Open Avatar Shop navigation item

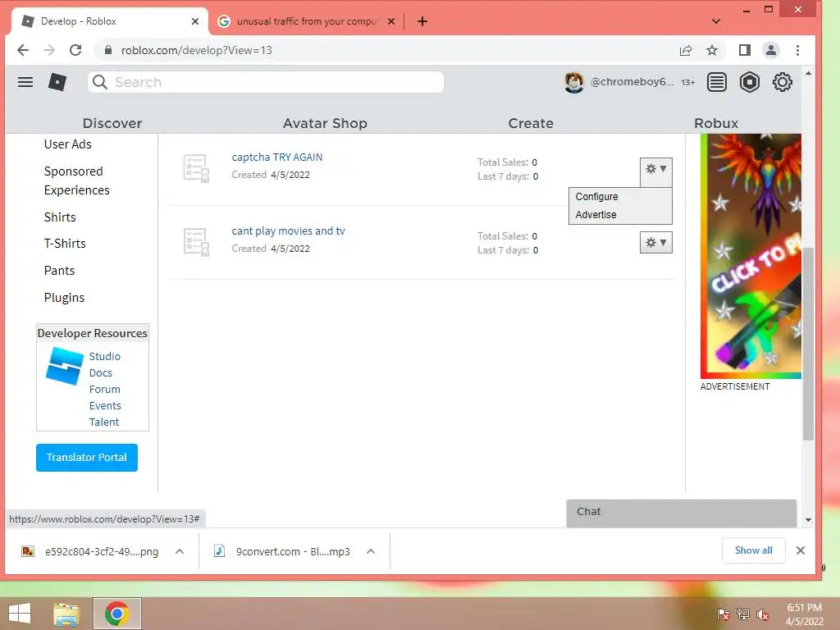325,123
